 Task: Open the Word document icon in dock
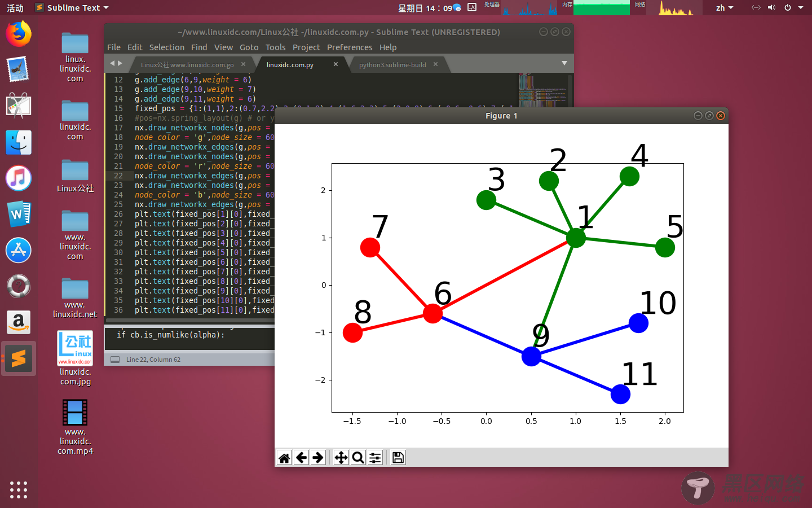click(19, 214)
